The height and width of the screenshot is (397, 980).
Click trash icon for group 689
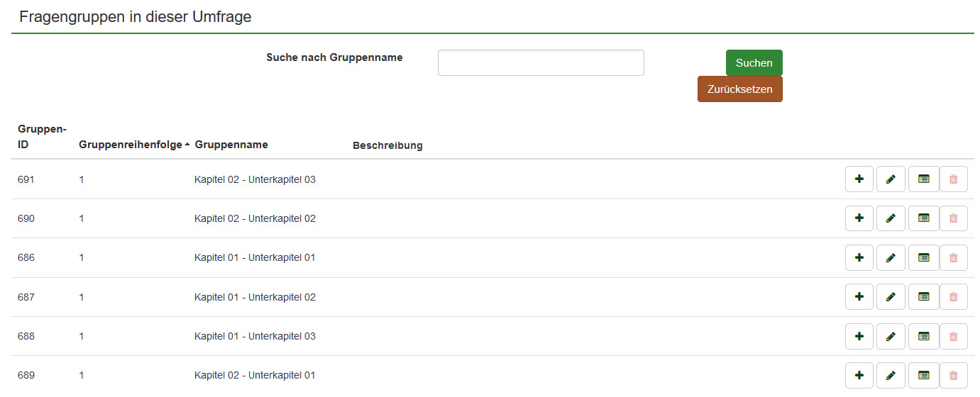953,375
